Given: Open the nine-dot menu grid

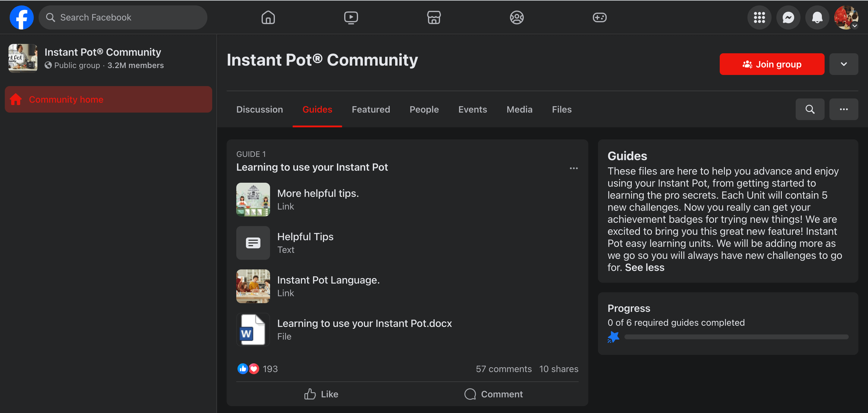Looking at the screenshot, I should coord(759,17).
